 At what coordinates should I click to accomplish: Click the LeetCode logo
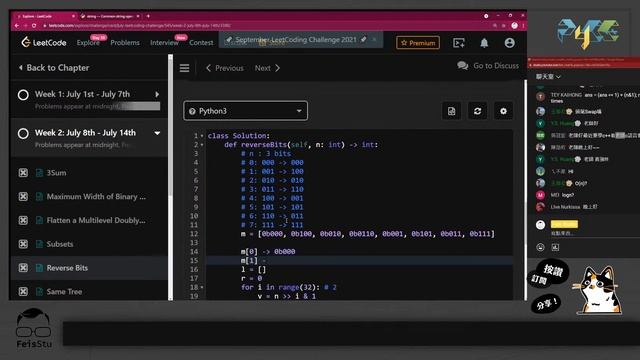[x=44, y=42]
